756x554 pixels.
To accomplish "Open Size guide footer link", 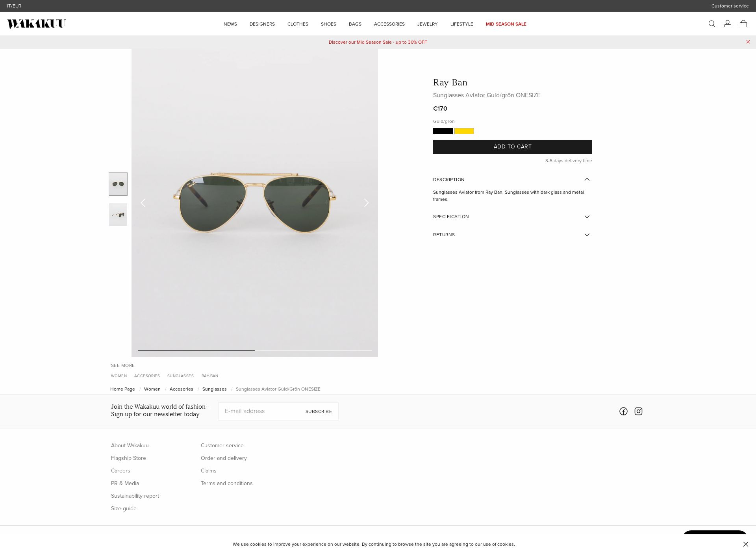I will (x=124, y=509).
